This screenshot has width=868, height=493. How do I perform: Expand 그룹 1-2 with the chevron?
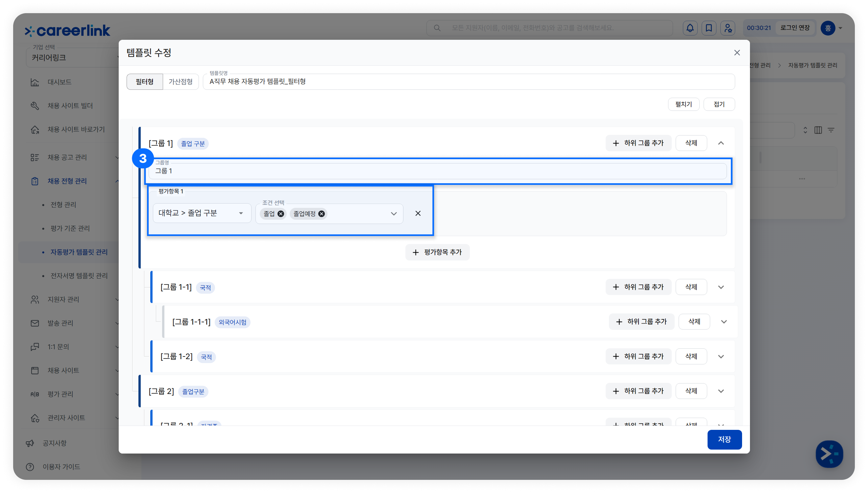coord(721,357)
